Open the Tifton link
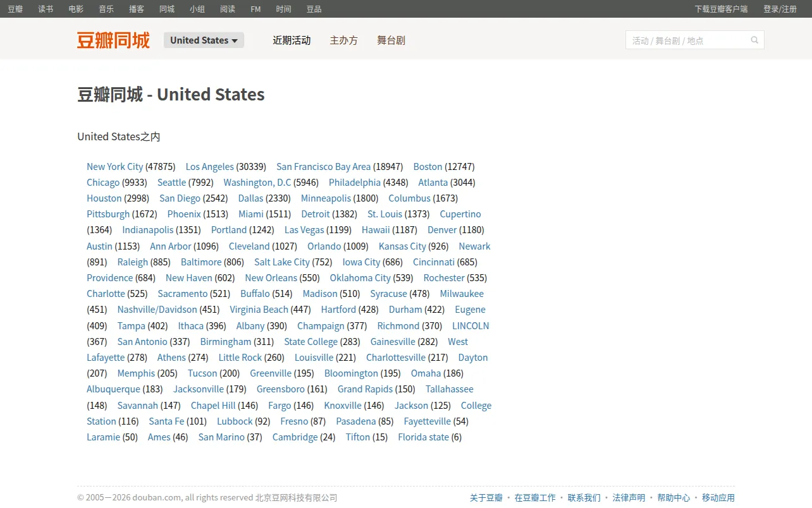812x508 pixels. click(x=358, y=437)
